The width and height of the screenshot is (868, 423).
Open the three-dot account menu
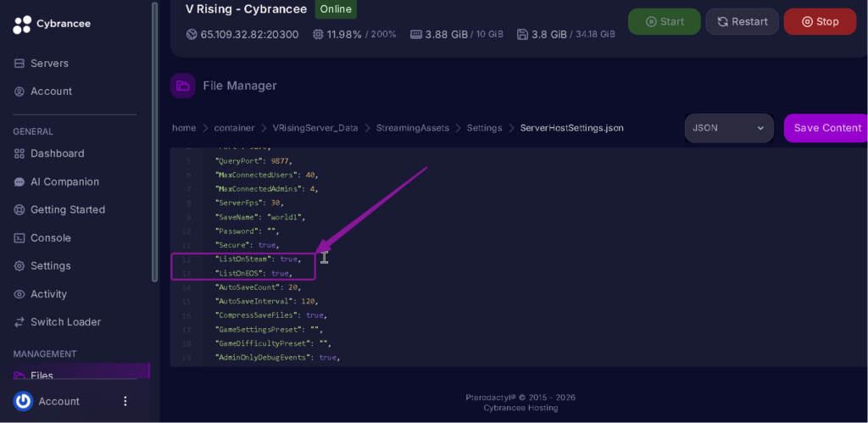click(125, 401)
